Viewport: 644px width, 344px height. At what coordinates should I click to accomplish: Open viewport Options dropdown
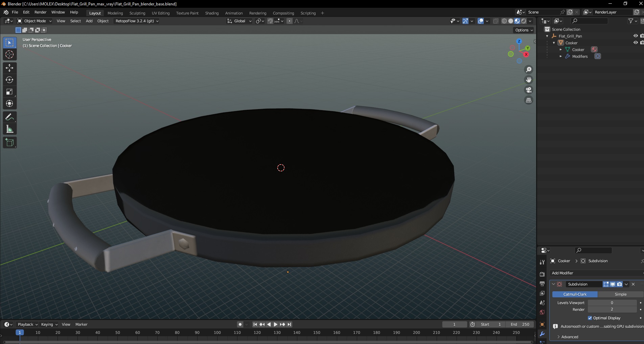click(524, 30)
